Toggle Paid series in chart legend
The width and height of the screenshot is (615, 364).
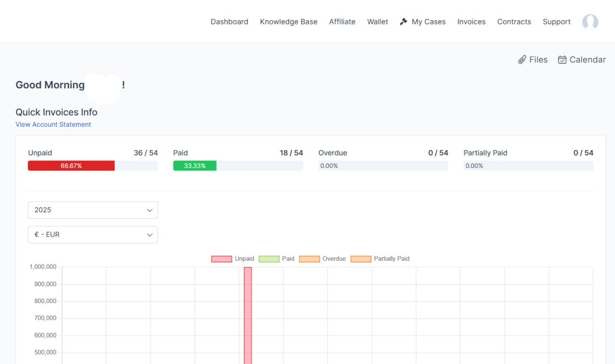pos(269,259)
